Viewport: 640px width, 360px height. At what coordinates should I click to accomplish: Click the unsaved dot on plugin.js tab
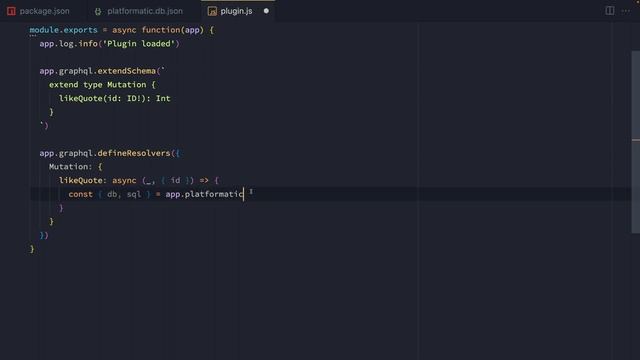(266, 11)
